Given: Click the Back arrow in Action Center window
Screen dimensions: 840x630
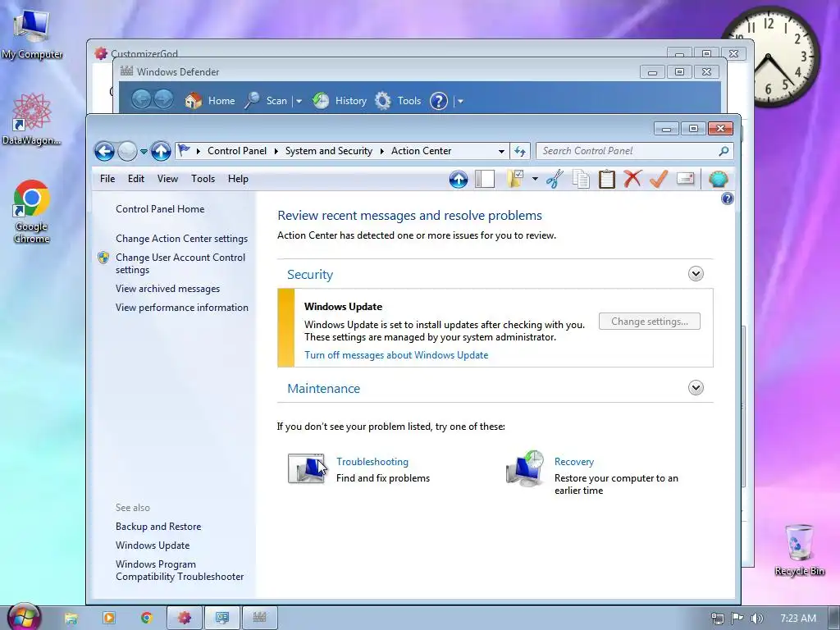Looking at the screenshot, I should [x=105, y=151].
